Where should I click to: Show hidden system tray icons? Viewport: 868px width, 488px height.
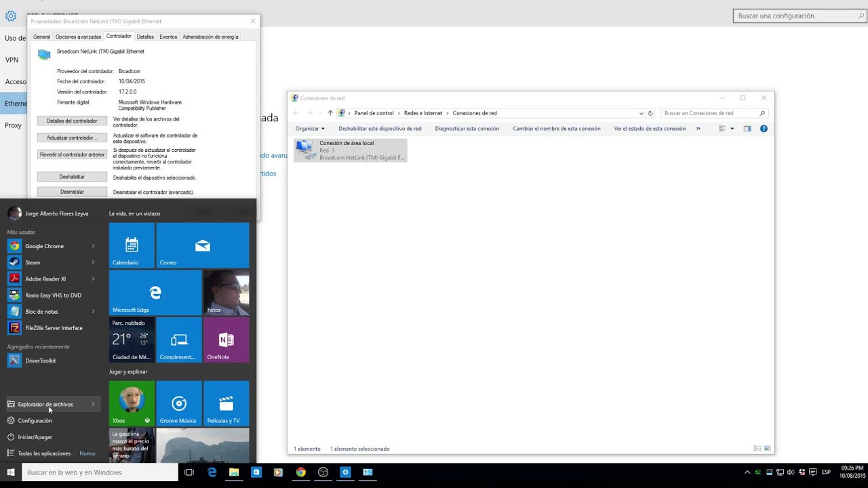[747, 472]
